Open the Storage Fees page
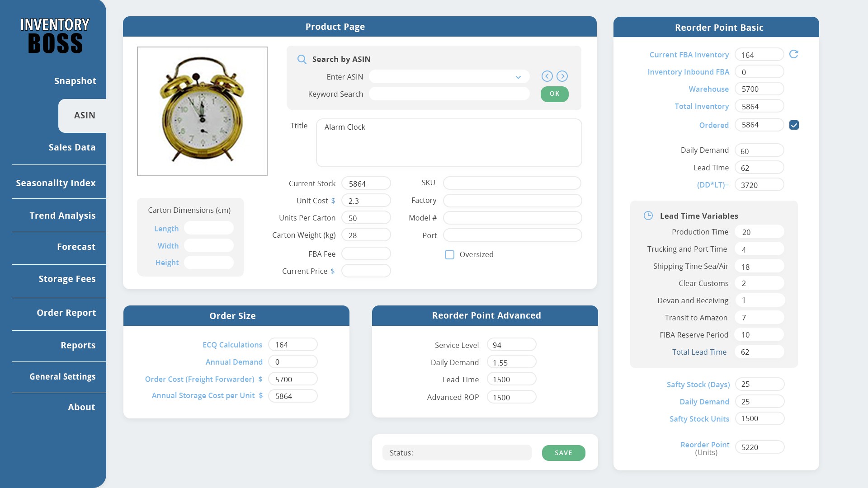This screenshot has width=868, height=488. point(67,279)
